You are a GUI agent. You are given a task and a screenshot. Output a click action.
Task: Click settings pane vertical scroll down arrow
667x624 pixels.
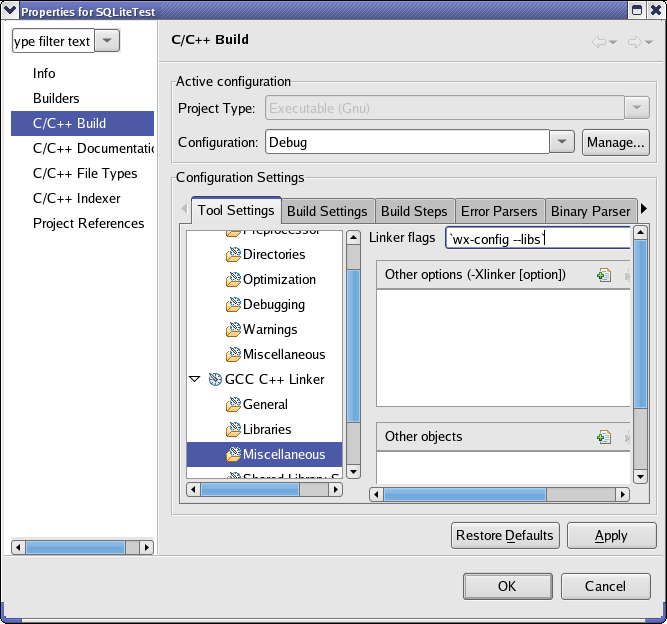click(x=640, y=476)
